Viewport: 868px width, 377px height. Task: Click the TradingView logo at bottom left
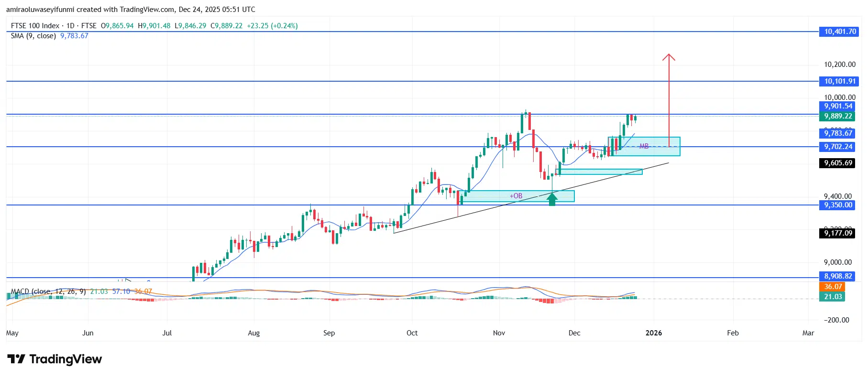click(55, 359)
